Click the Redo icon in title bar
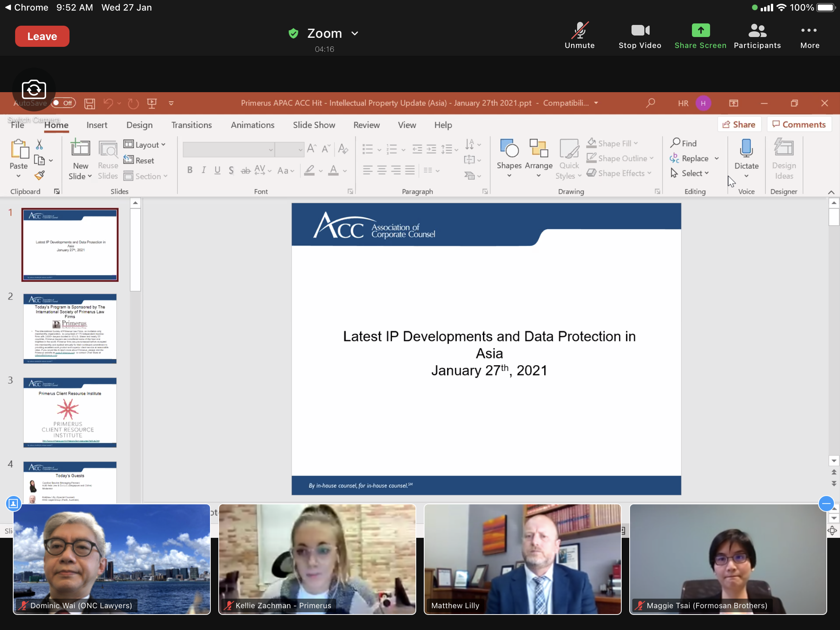 pos(133,103)
